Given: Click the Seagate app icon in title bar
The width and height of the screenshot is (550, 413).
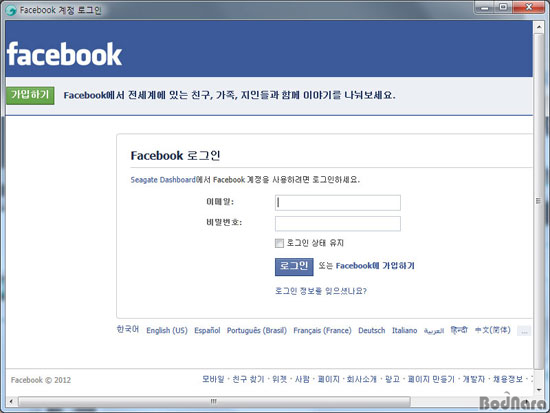Looking at the screenshot, I should pyautogui.click(x=11, y=10).
